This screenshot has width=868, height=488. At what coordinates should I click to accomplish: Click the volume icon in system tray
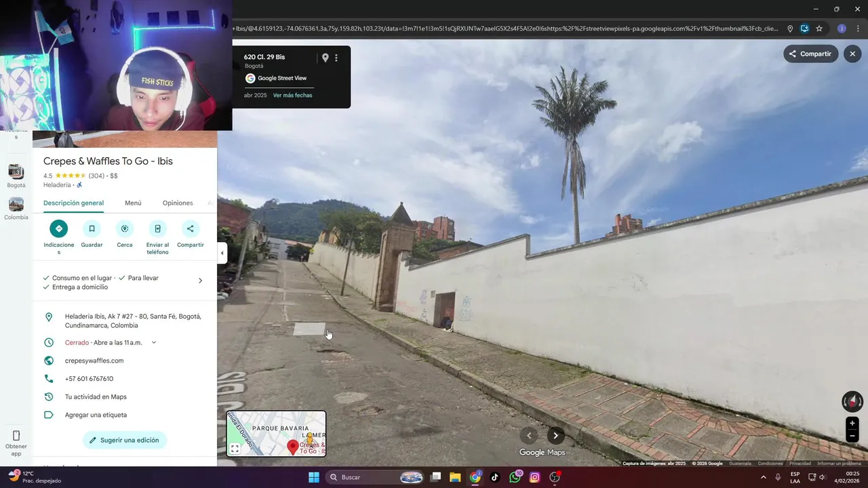coord(822,477)
